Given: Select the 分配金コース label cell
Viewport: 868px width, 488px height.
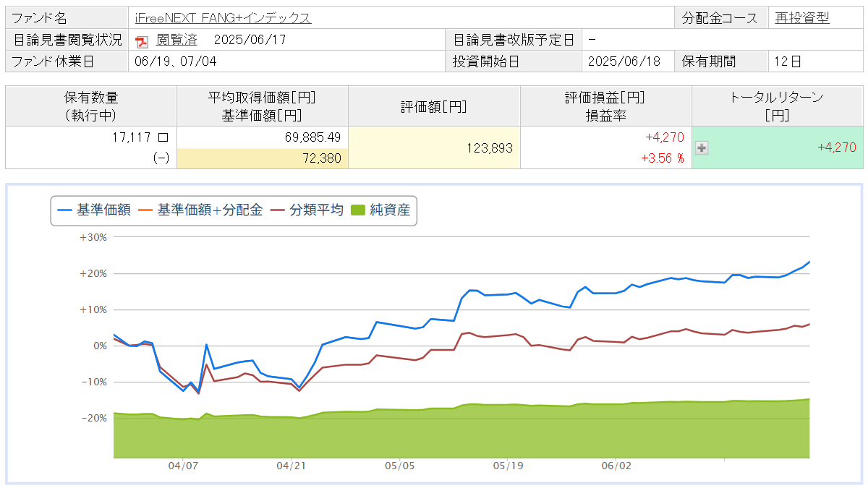Looking at the screenshot, I should coord(721,19).
